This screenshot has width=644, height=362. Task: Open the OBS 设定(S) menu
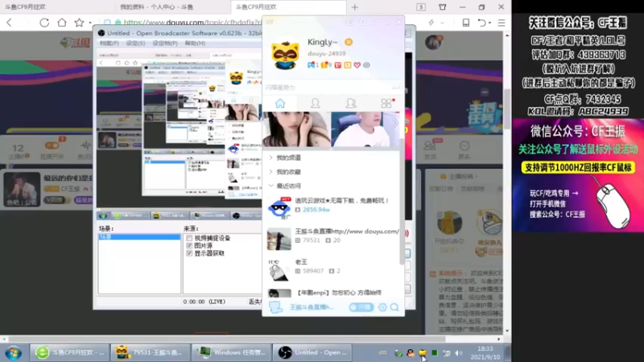(x=135, y=43)
